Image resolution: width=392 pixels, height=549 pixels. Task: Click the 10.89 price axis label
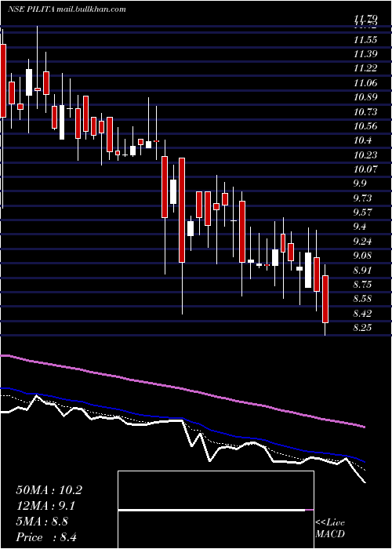[365, 97]
